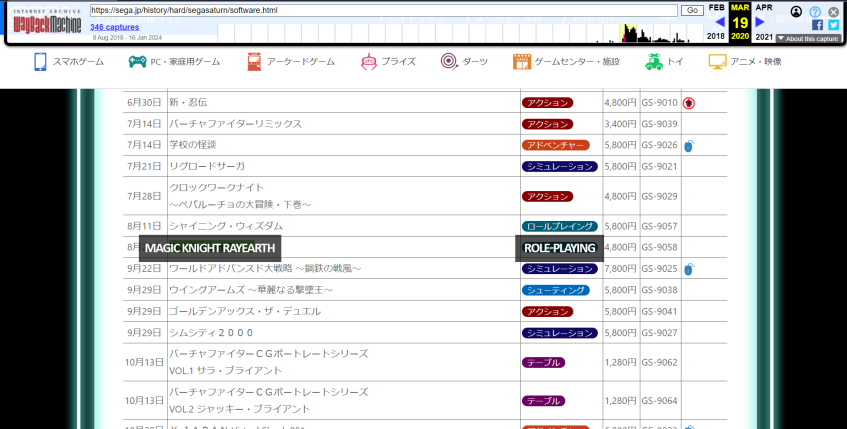This screenshot has height=429, width=847.
Task: Select product code GS-9010
Action: (660, 103)
